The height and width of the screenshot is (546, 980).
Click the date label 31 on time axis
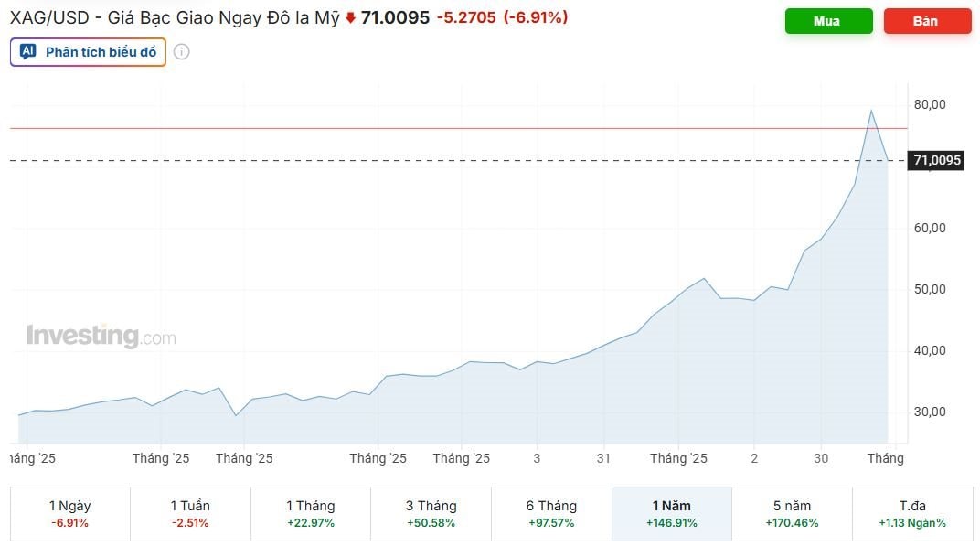click(603, 458)
